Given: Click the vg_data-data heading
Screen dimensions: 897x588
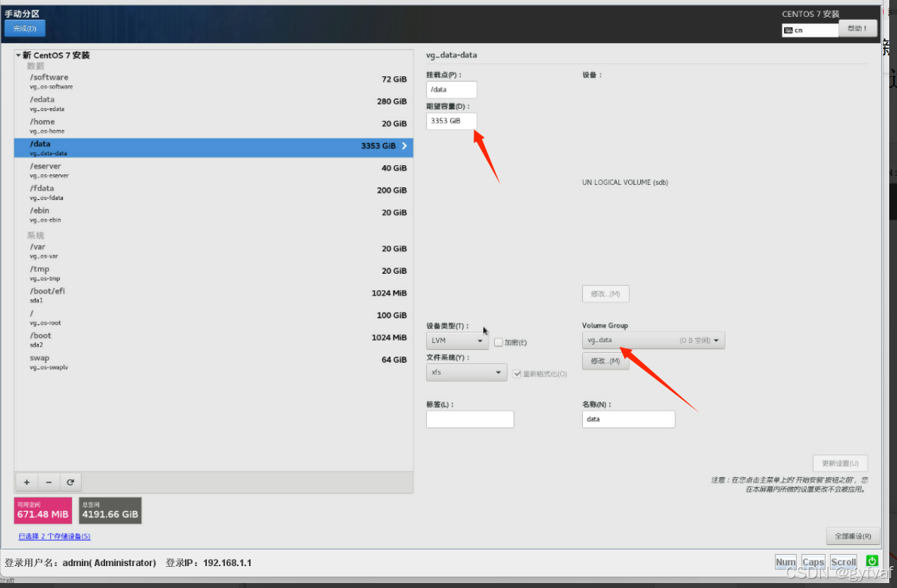Looking at the screenshot, I should (452, 55).
